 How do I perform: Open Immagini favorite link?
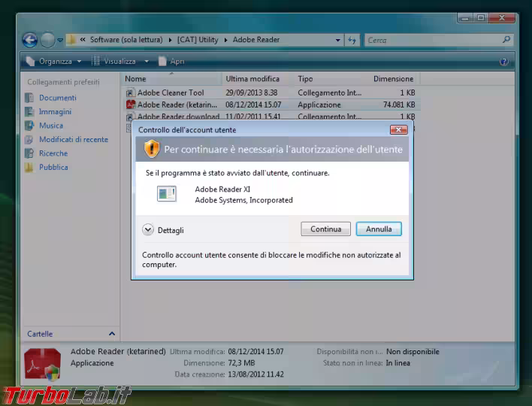pyautogui.click(x=55, y=112)
